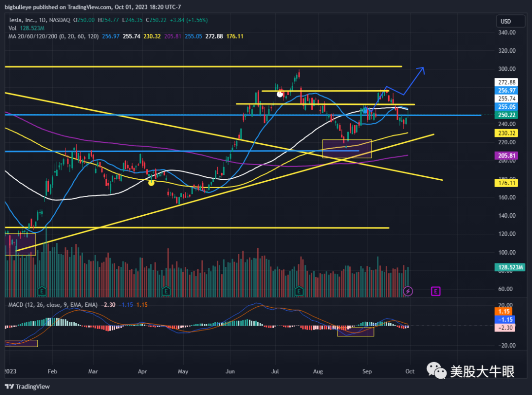Click the Mar label on the time axis
The height and width of the screenshot is (395, 532).
tap(93, 371)
